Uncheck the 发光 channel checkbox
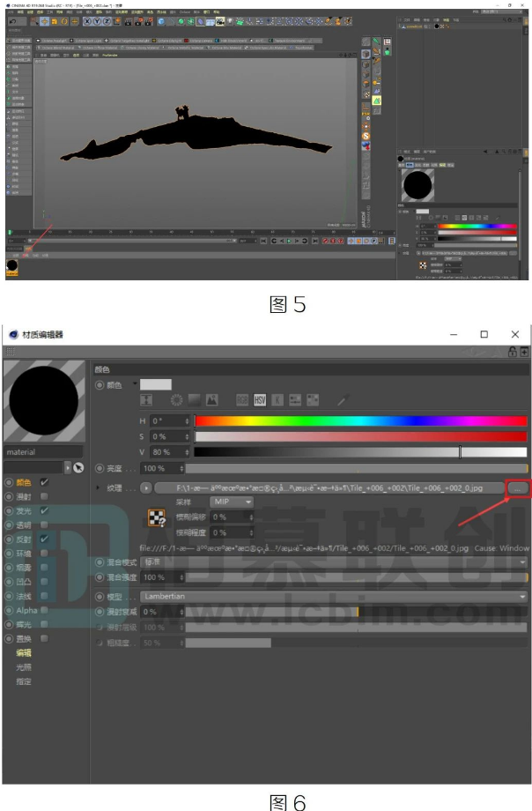The width and height of the screenshot is (532, 811). click(44, 510)
